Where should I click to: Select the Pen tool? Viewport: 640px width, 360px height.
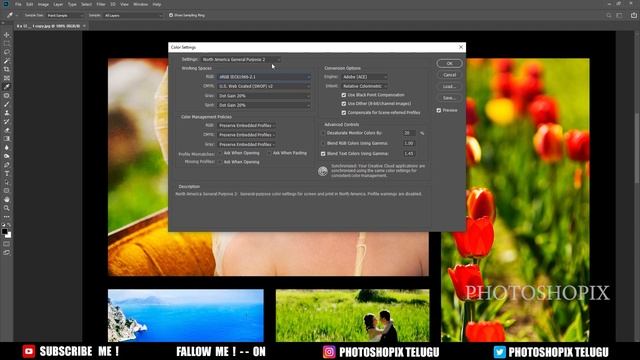7,165
